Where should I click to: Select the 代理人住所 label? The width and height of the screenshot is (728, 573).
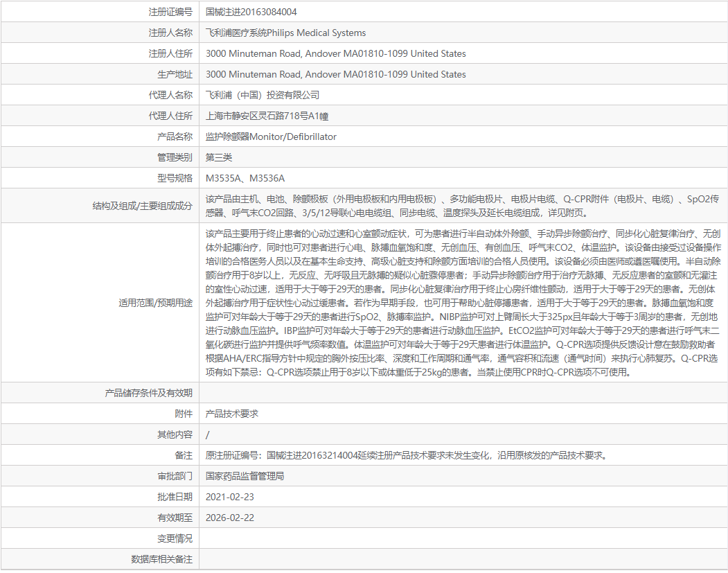pyautogui.click(x=170, y=116)
